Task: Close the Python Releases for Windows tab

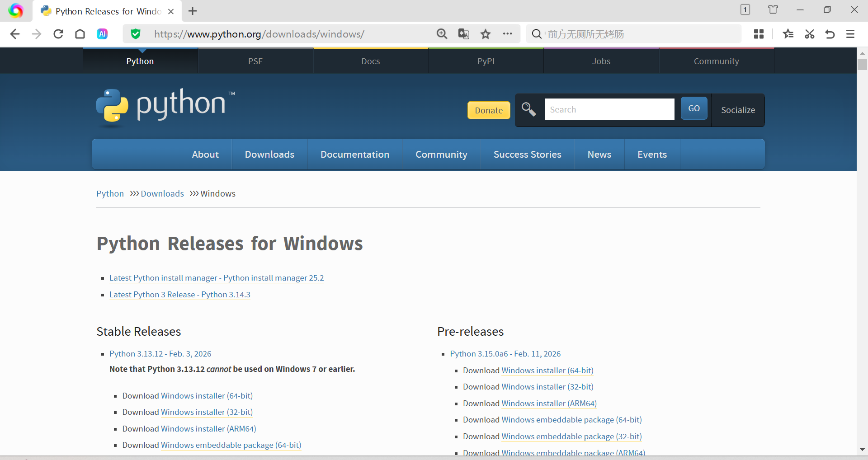Action: [171, 11]
